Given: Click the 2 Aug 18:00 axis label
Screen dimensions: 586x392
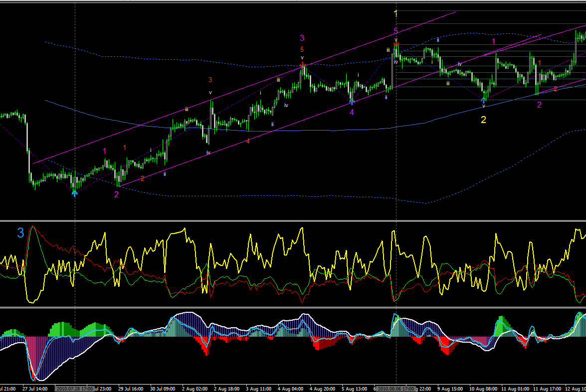Looking at the screenshot, I should (226, 389).
